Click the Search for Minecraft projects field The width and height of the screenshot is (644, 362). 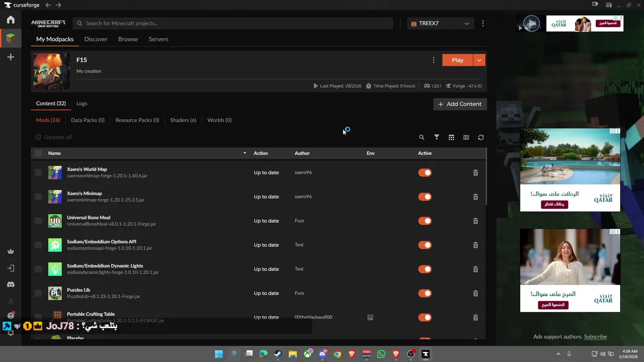coord(233,23)
